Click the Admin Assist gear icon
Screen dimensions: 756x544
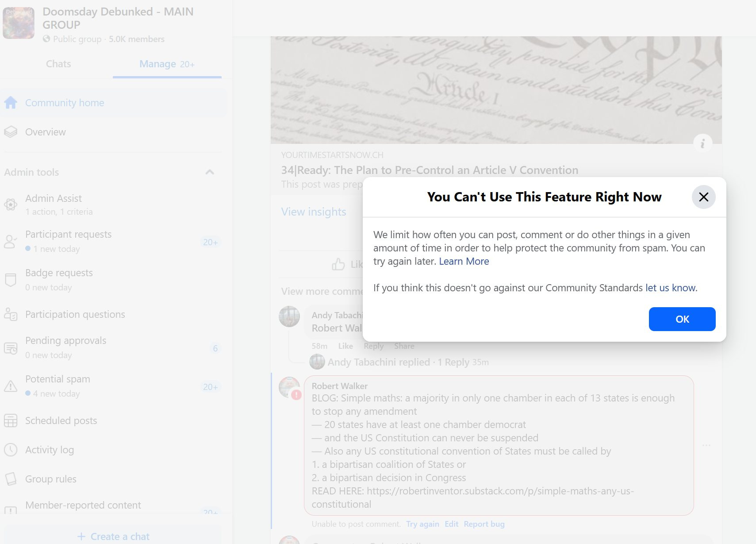(x=11, y=204)
